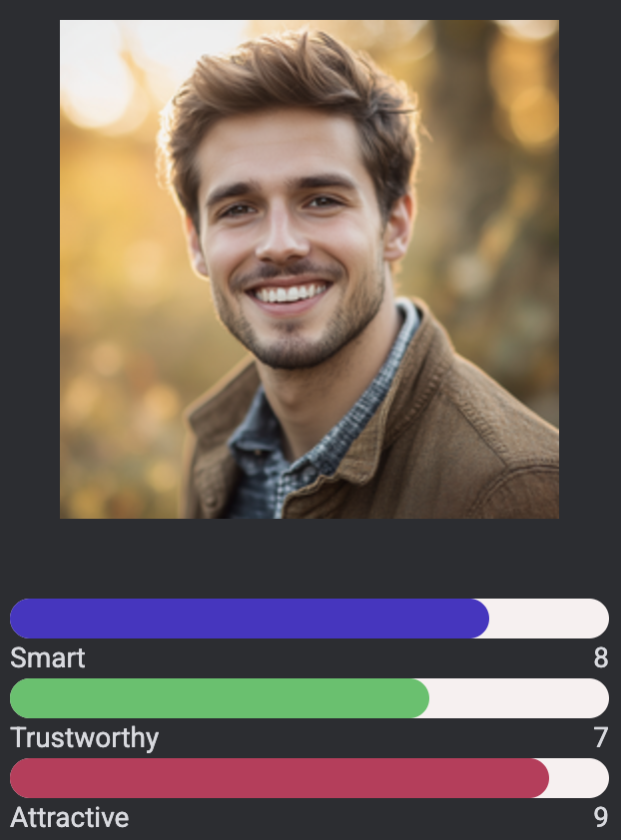The height and width of the screenshot is (840, 621).
Task: Select the Smart label text
Action: pos(48,657)
